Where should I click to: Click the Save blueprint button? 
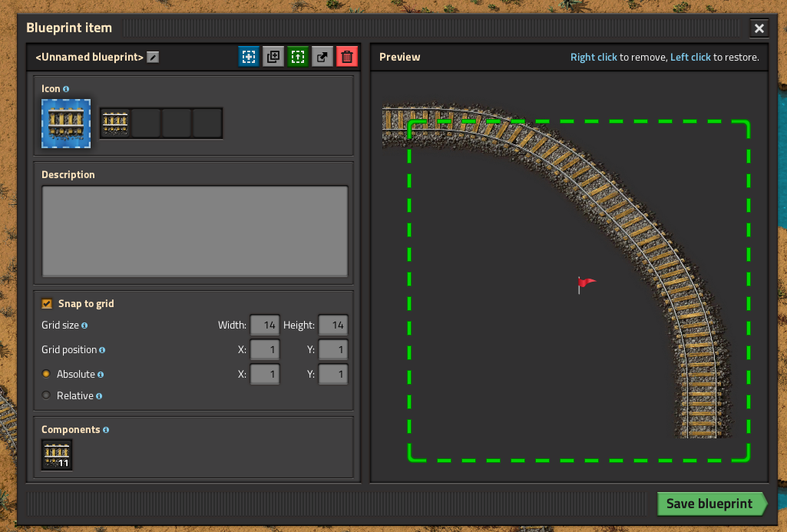pyautogui.click(x=712, y=504)
